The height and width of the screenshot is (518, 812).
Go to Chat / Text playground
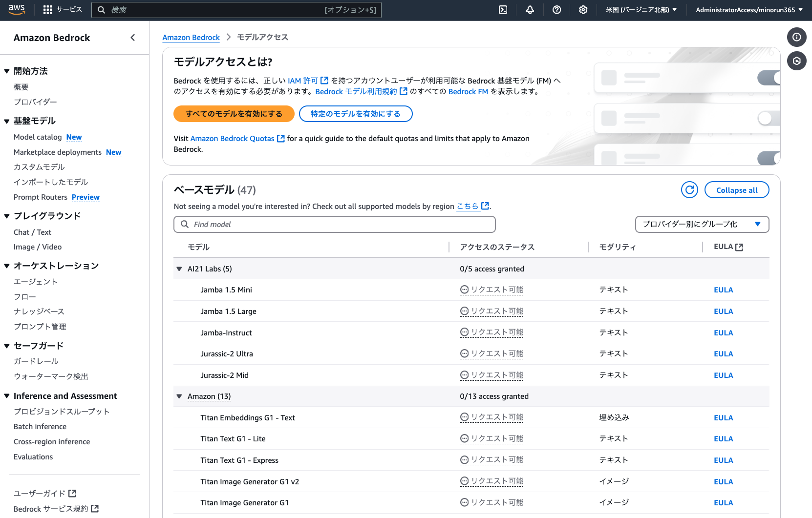tap(32, 232)
